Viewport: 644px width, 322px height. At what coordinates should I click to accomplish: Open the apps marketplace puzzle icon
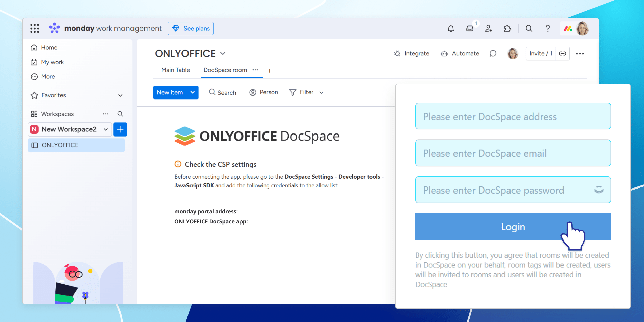[507, 29]
